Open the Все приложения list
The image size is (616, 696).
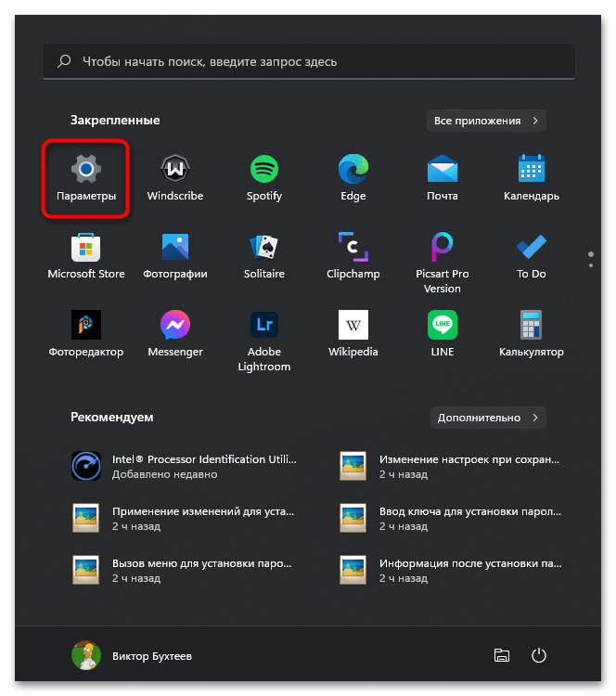[486, 121]
